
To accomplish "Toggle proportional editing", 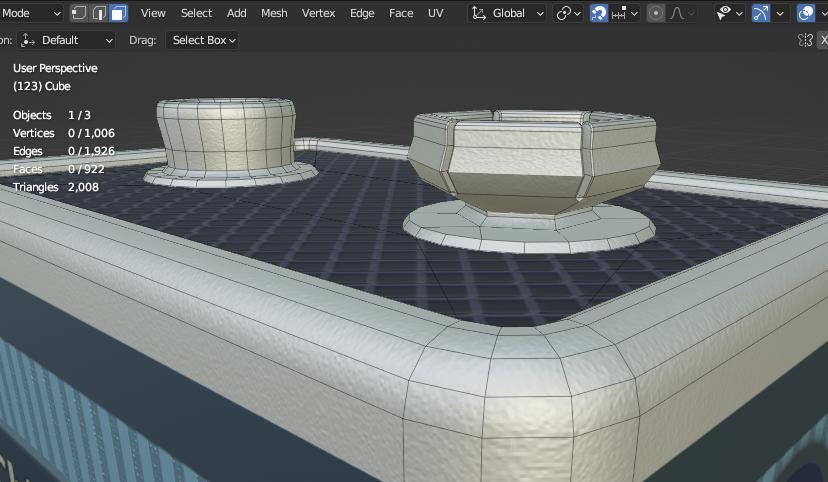I will click(x=656, y=13).
